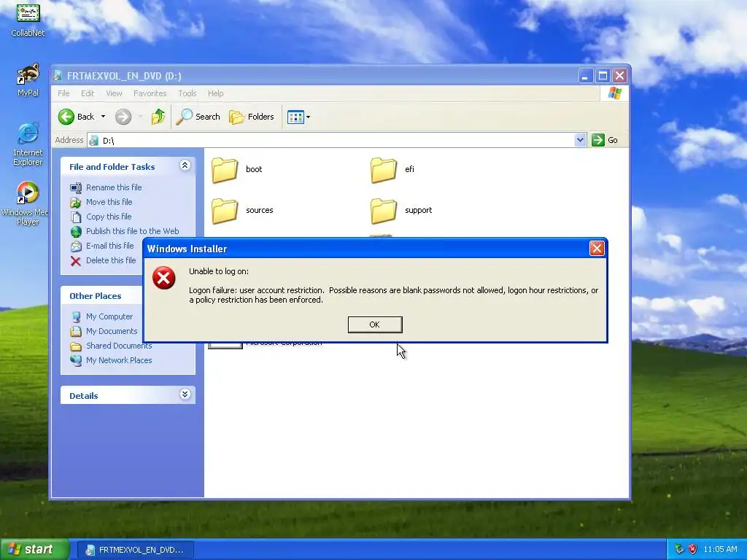Click the Windows flag logo in Explorer
This screenshot has height=560, width=747.
(x=614, y=93)
